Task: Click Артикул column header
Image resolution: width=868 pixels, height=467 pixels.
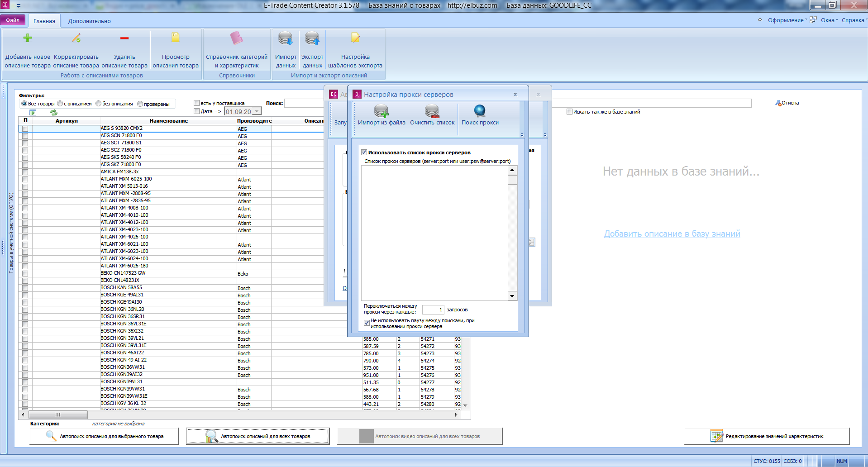Action: click(67, 121)
